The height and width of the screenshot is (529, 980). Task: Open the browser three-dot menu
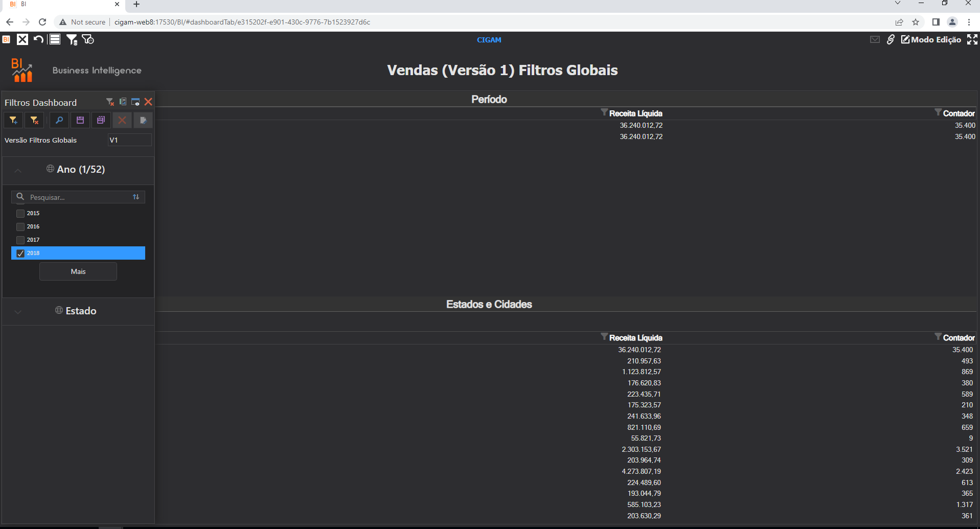point(969,22)
